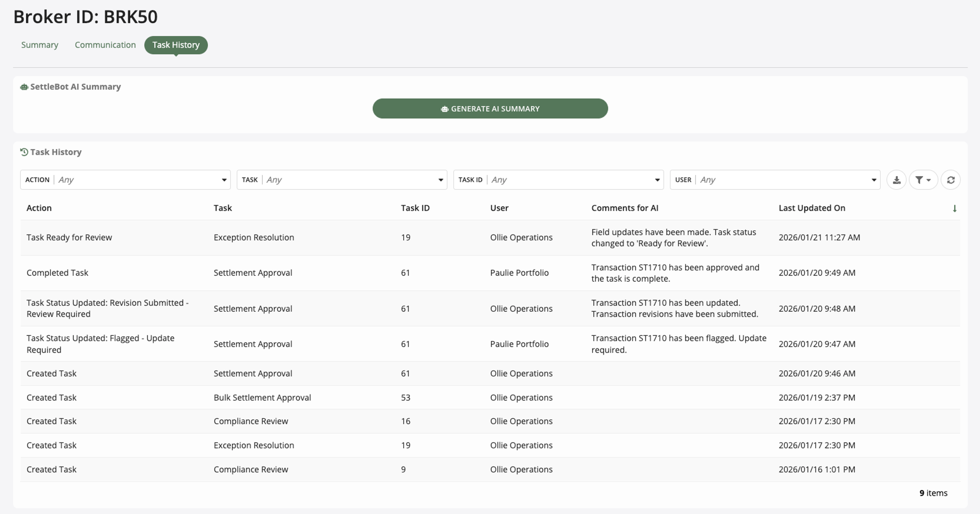This screenshot has height=514, width=980.
Task: Click 'Flagged - Update Required' action cell
Action: click(101, 344)
